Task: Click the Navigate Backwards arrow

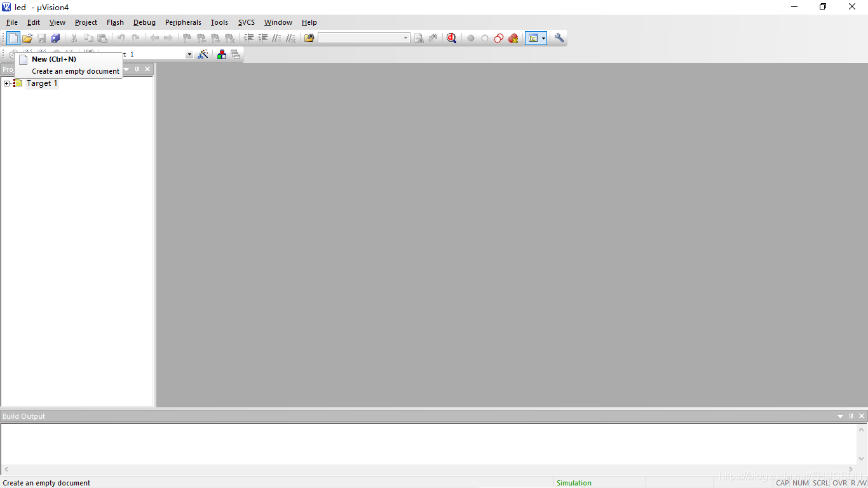Action: coord(154,38)
